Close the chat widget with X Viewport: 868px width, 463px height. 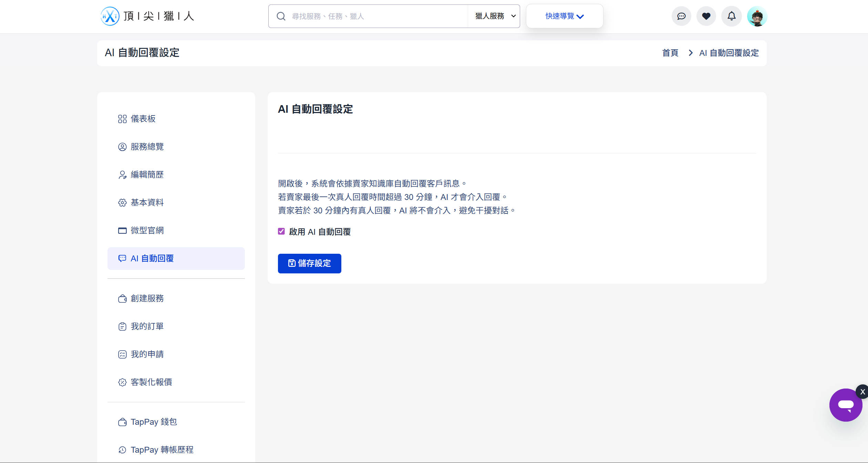862,392
